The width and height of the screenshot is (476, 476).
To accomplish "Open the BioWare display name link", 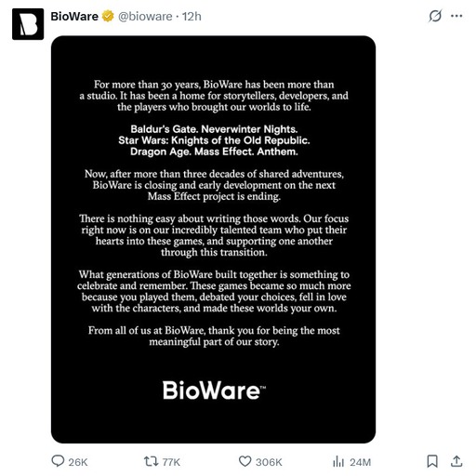I will coord(74,16).
